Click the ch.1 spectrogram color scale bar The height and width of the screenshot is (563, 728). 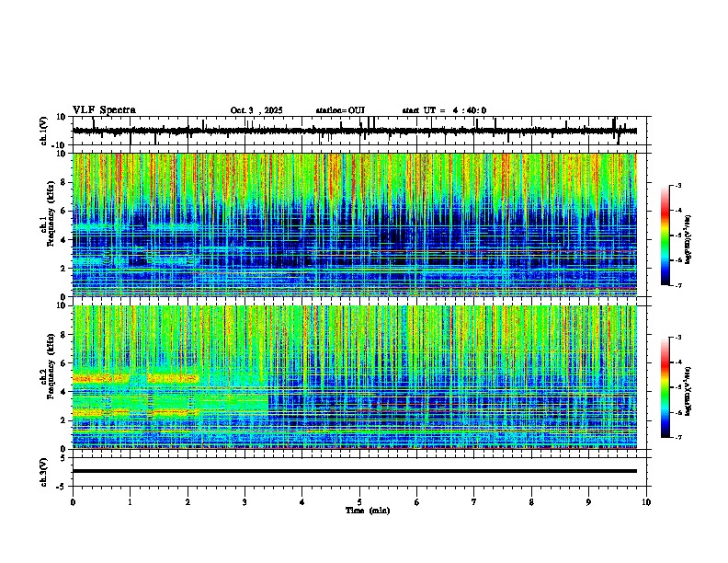pos(665,236)
